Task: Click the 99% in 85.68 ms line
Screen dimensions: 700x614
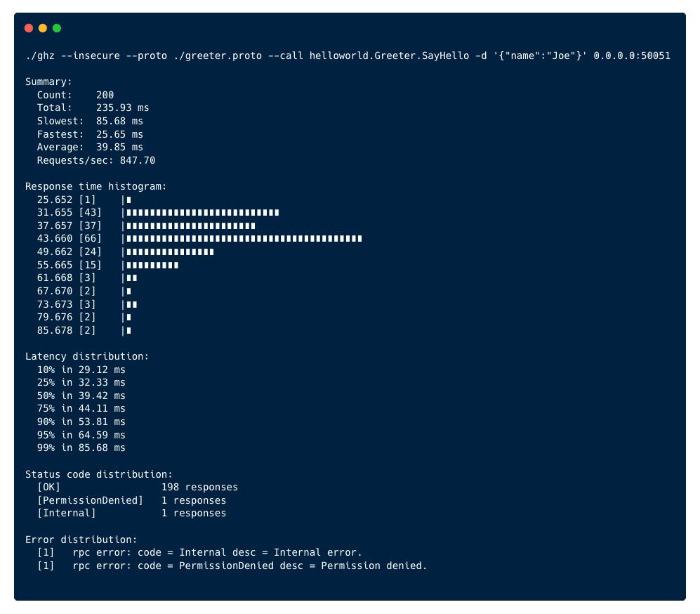Action: (x=81, y=448)
